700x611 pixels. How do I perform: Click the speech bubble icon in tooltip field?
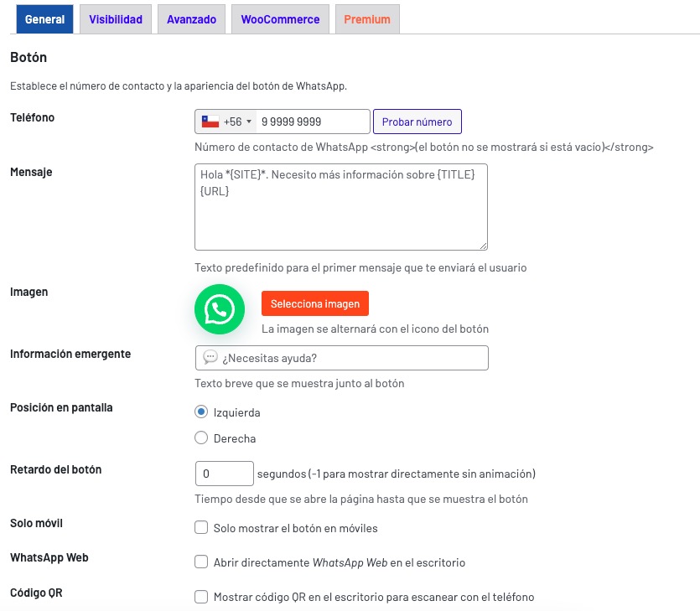(210, 358)
